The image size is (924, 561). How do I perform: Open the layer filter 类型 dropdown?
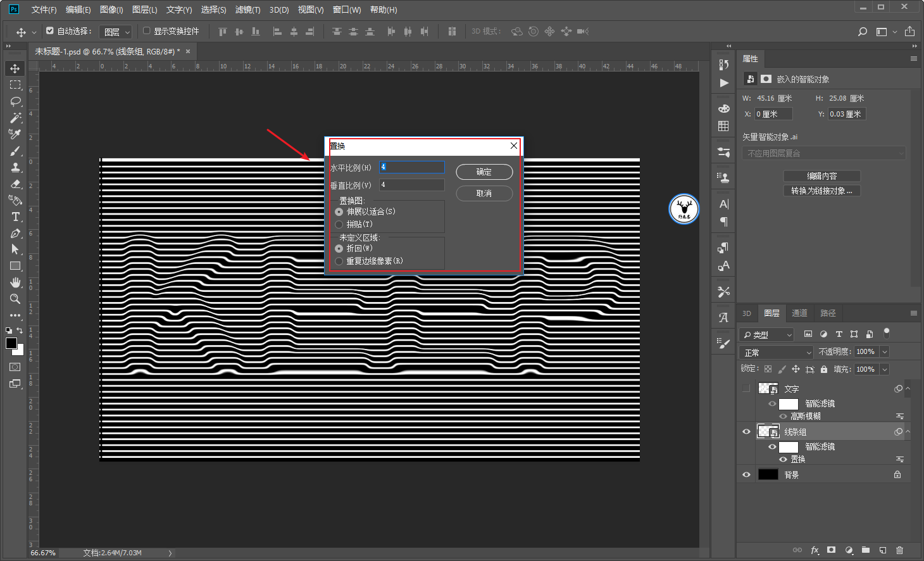coord(766,334)
